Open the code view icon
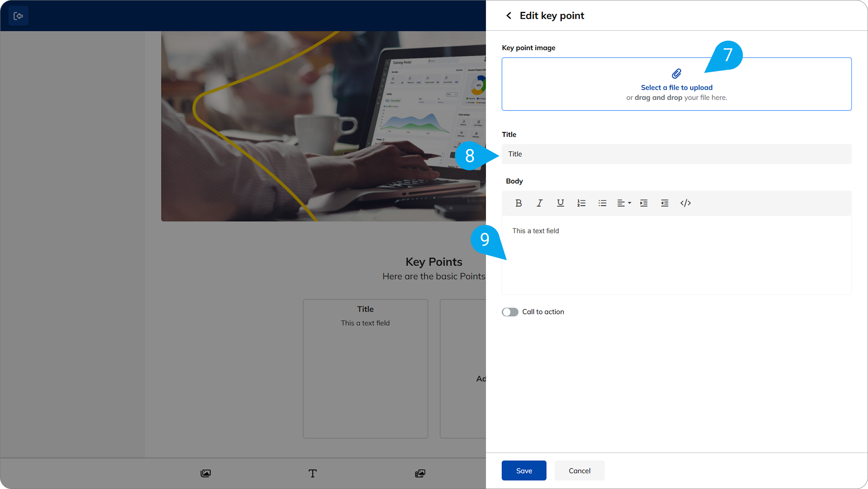Image resolution: width=868 pixels, height=489 pixels. [686, 203]
